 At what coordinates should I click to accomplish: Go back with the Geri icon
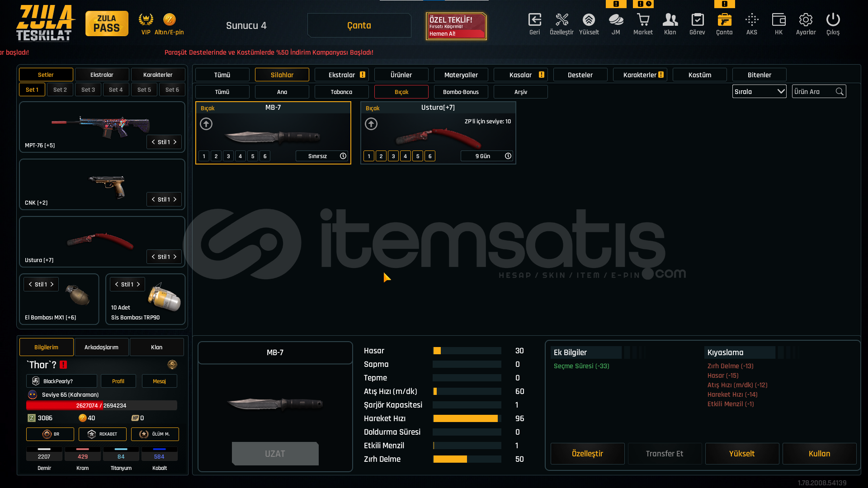point(534,20)
